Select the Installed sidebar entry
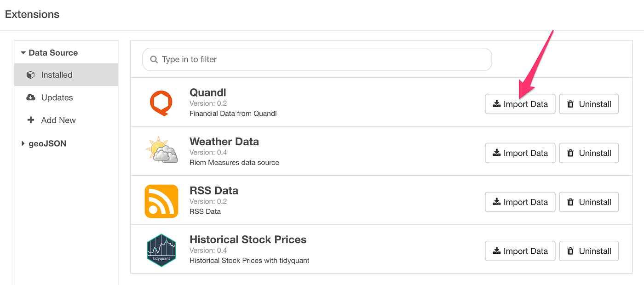This screenshot has height=285, width=644. [56, 74]
